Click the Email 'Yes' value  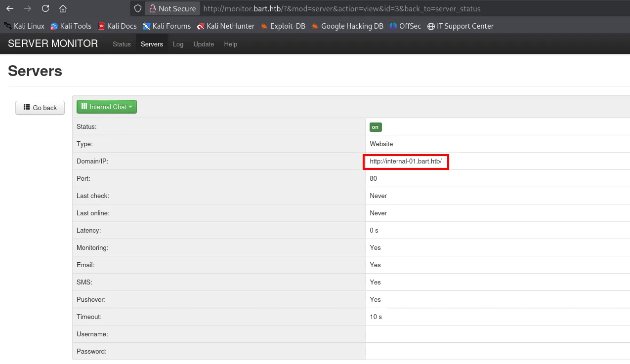tap(376, 265)
